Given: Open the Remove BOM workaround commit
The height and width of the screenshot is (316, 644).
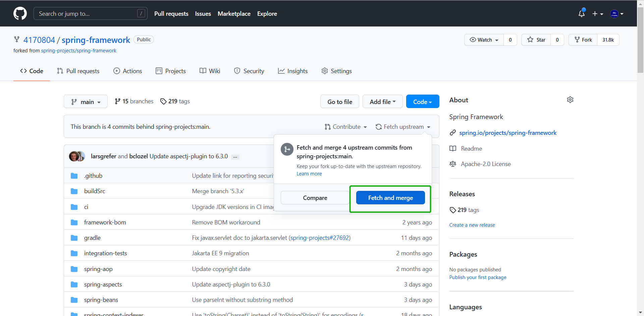Looking at the screenshot, I should point(226,222).
